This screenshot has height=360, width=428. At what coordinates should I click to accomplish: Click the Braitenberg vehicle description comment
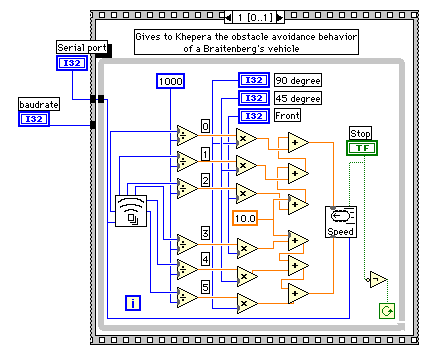(246, 42)
